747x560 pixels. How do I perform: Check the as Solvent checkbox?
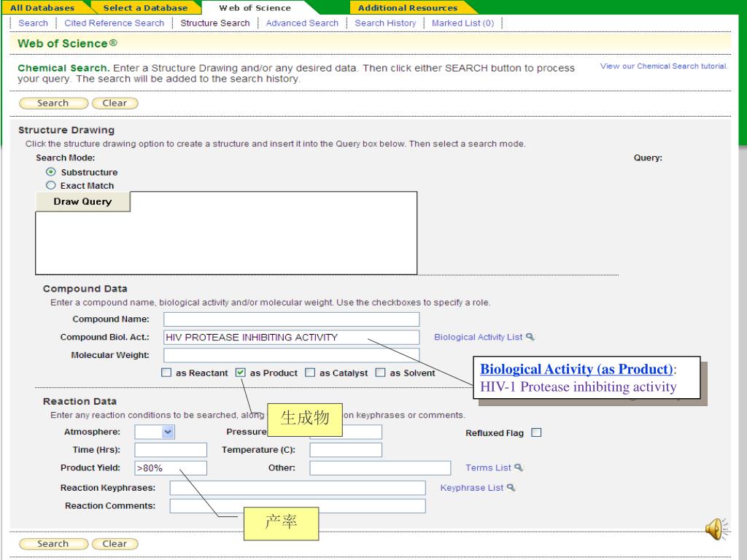coord(380,373)
